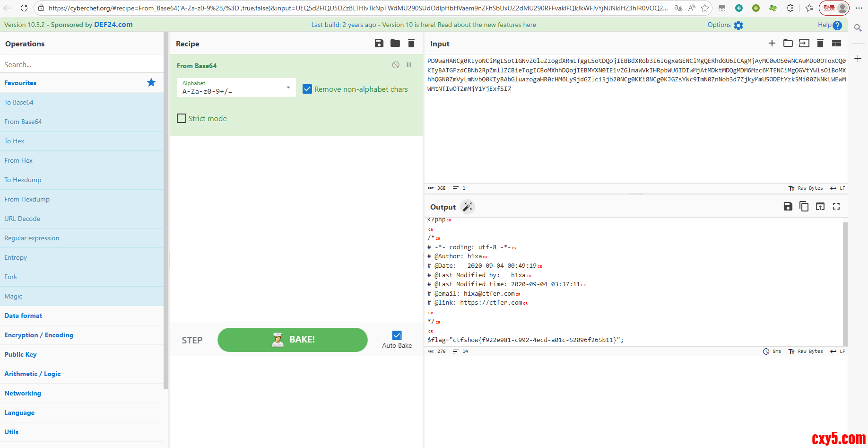
Task: Select the Magic operation in Favourites
Action: click(x=13, y=296)
